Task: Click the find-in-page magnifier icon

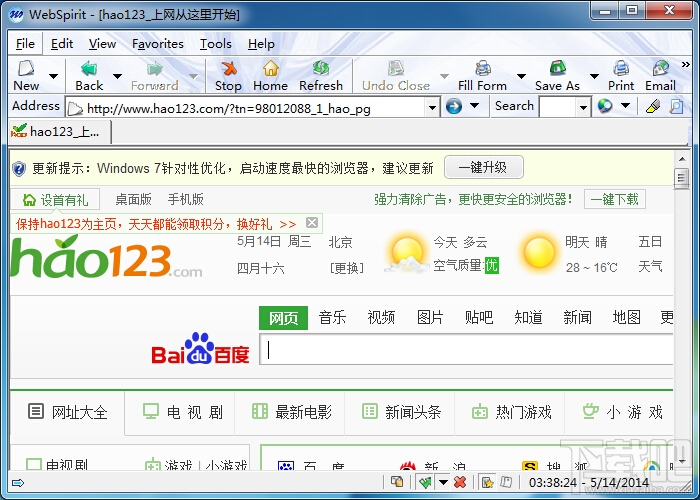Action: tap(676, 106)
